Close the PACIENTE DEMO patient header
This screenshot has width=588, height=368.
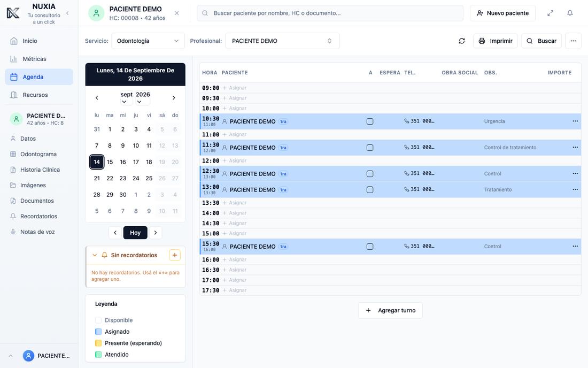tap(176, 13)
